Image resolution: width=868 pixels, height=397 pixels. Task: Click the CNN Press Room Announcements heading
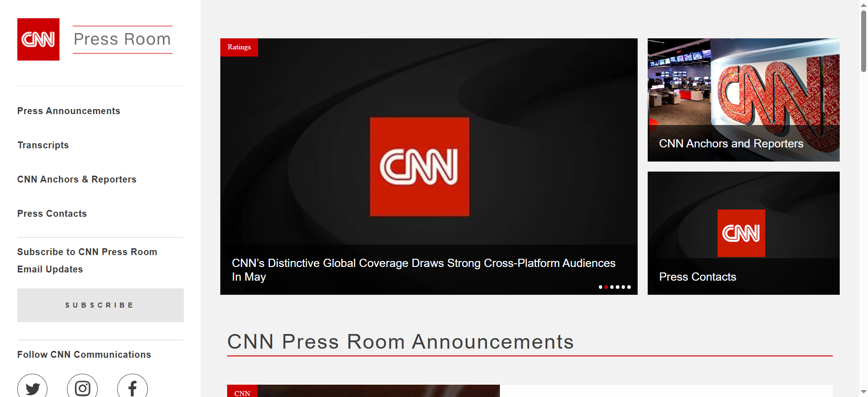click(x=400, y=342)
